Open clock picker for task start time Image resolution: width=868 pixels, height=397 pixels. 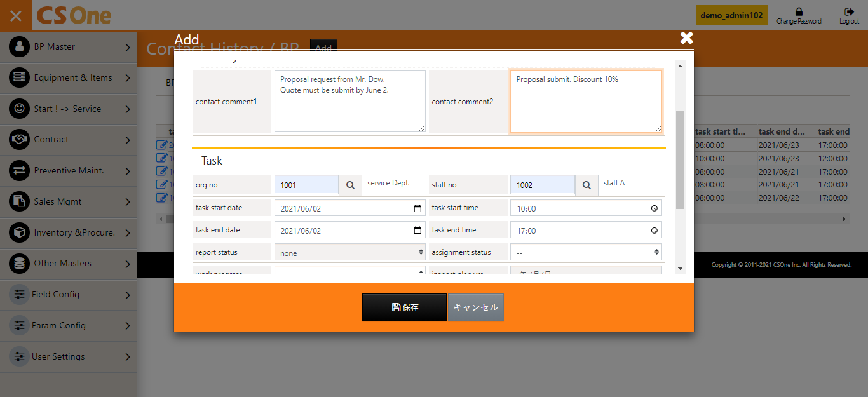coord(654,208)
